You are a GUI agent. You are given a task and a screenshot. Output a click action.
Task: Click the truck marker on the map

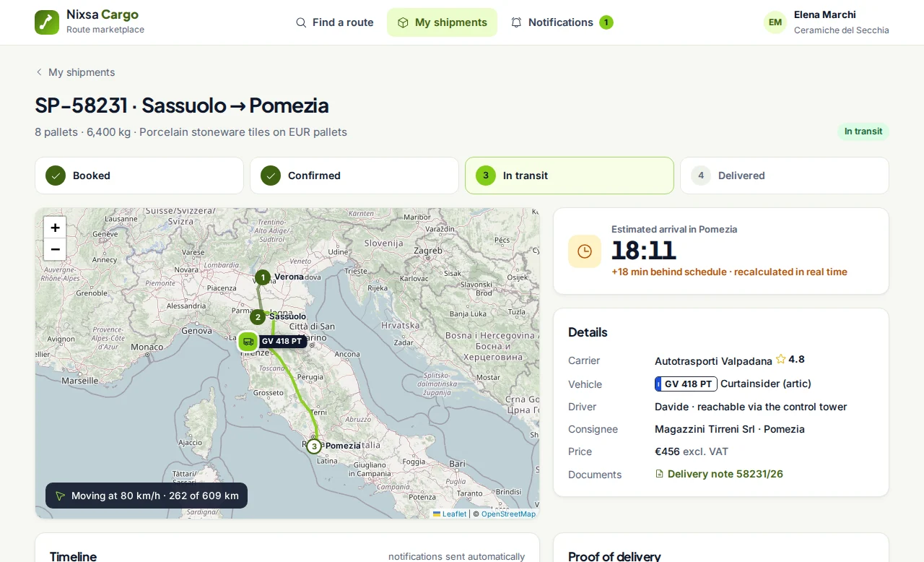[x=248, y=342]
